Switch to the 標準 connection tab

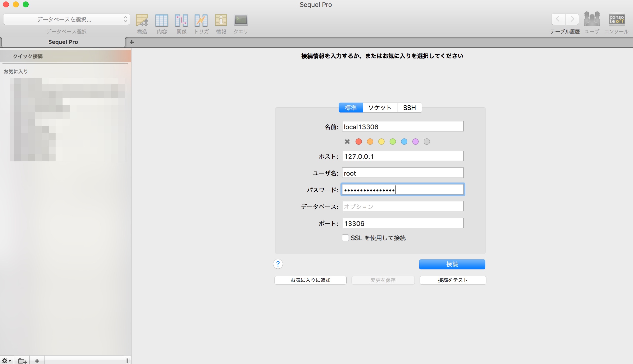pyautogui.click(x=351, y=108)
